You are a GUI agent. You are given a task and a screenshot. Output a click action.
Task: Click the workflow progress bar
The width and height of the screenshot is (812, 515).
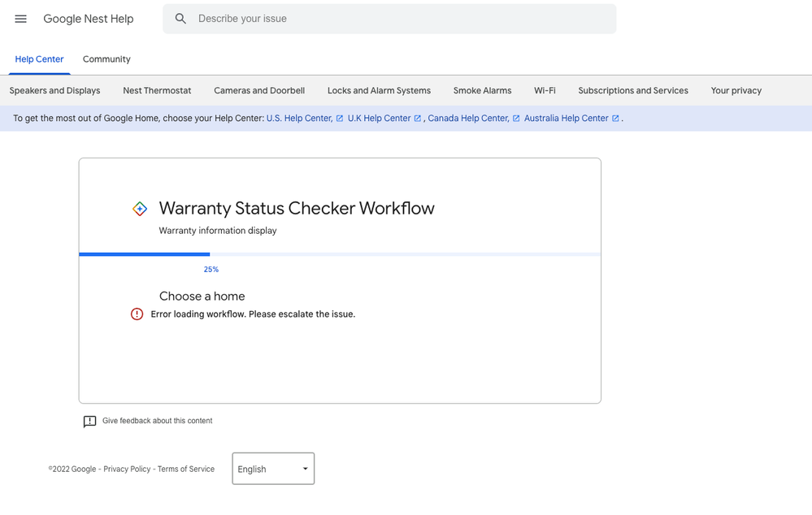(340, 254)
